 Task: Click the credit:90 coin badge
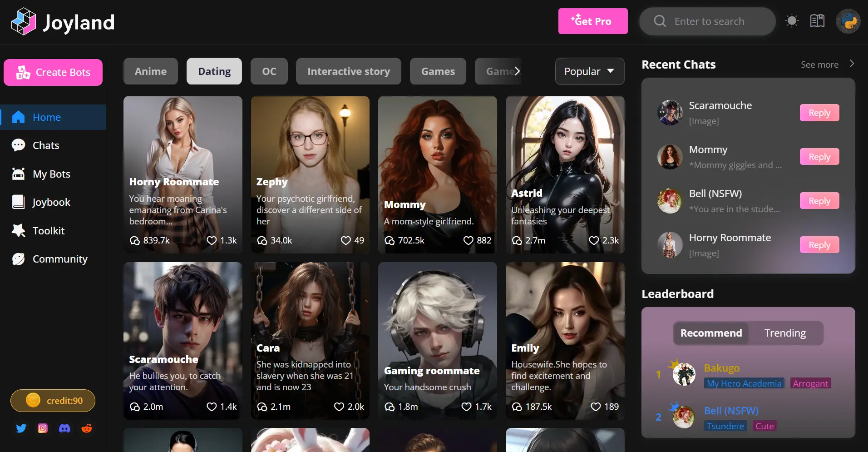[53, 401]
